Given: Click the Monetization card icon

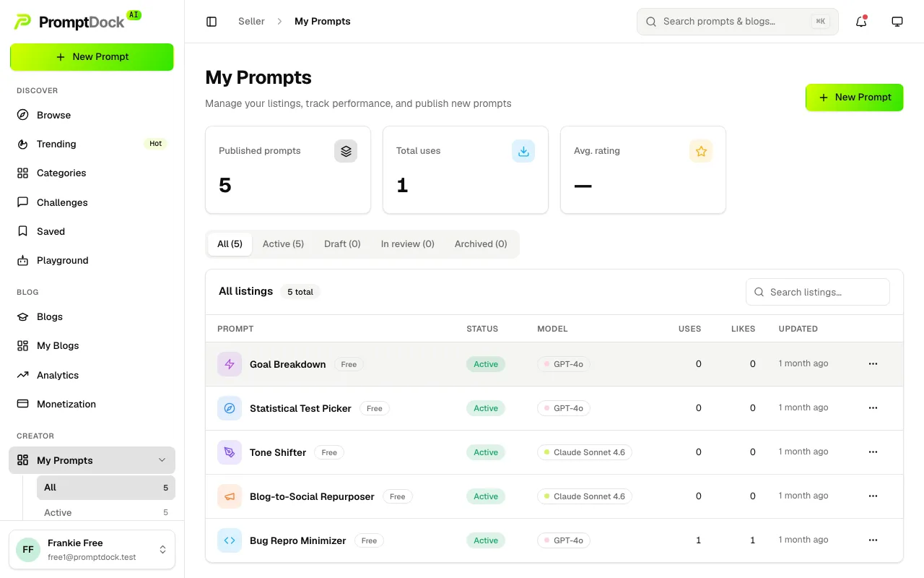Looking at the screenshot, I should [22, 404].
